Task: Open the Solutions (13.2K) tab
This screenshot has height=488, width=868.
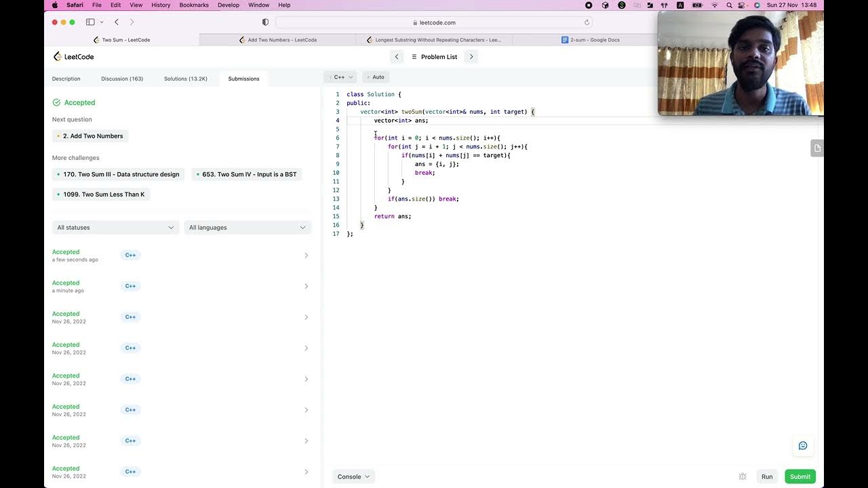Action: coord(186,79)
